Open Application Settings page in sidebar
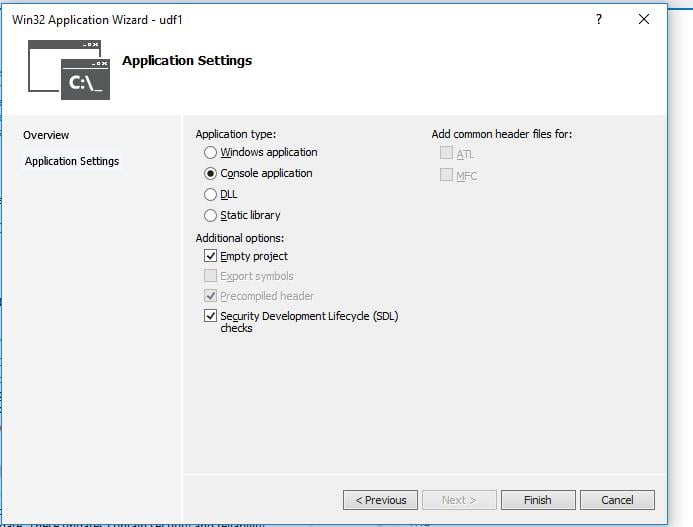 coord(72,161)
